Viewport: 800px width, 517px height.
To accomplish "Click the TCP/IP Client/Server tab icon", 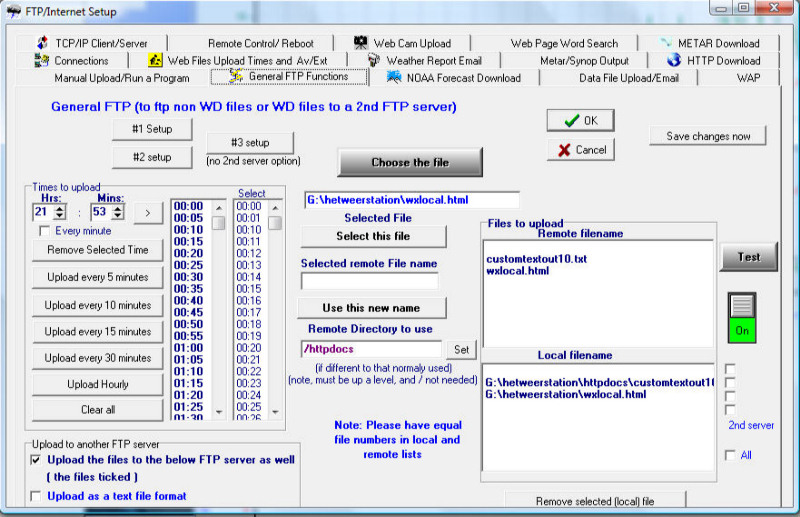I will tap(43, 43).
